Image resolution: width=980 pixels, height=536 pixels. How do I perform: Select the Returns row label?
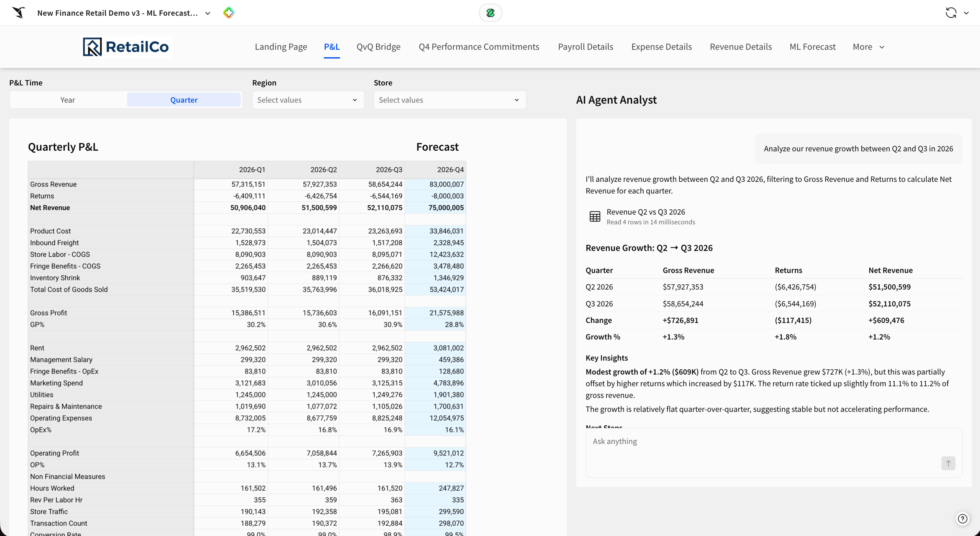[42, 196]
